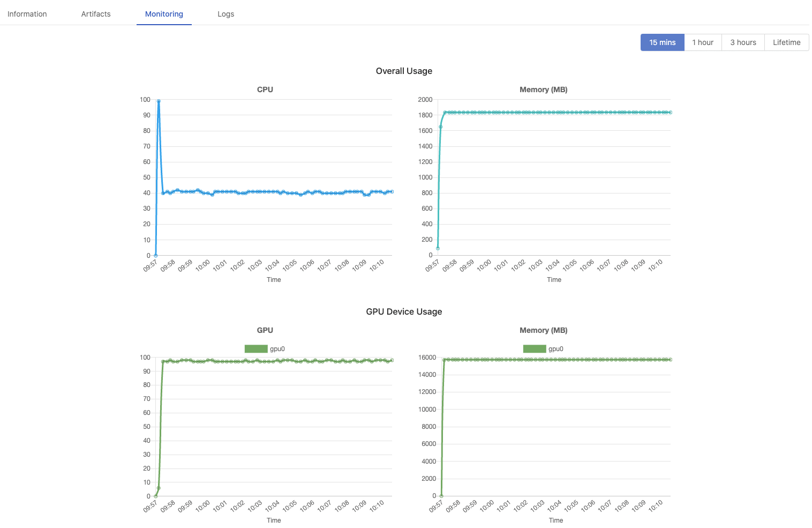Click the last GPU usage data point
The width and height of the screenshot is (812, 528).
tap(392, 360)
